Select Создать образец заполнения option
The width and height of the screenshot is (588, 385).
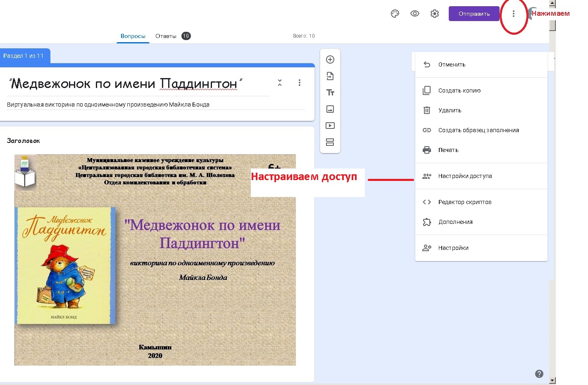point(481,130)
